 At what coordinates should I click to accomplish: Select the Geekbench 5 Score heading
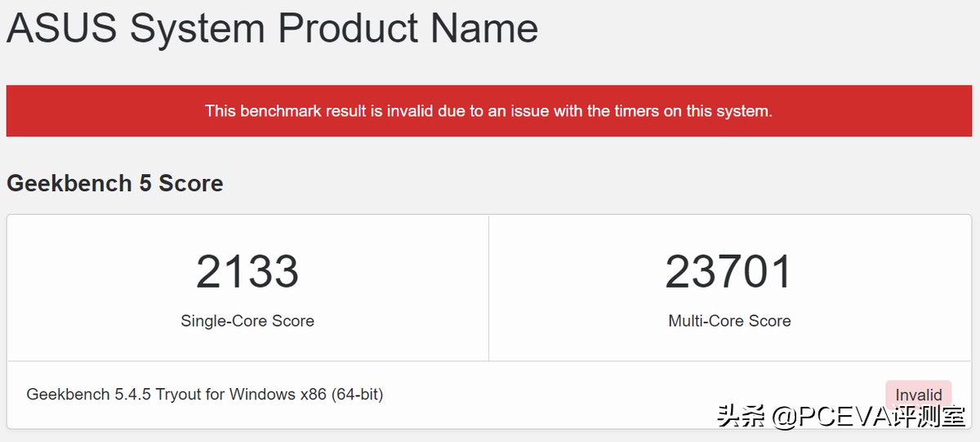[x=114, y=183]
